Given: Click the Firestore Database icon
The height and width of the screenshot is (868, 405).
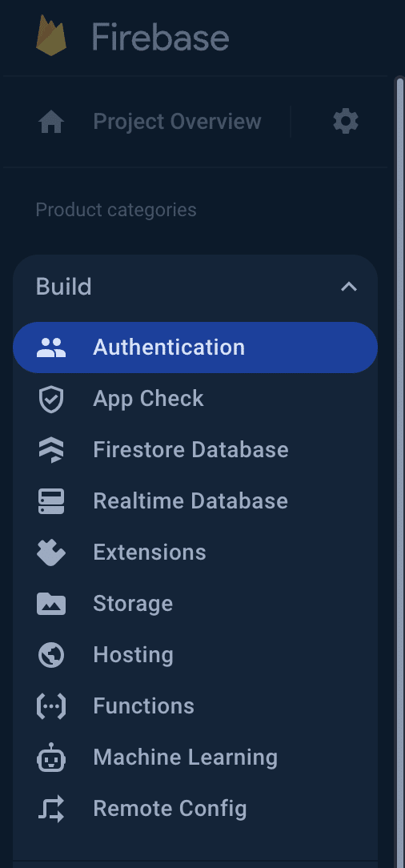Looking at the screenshot, I should pyautogui.click(x=51, y=450).
